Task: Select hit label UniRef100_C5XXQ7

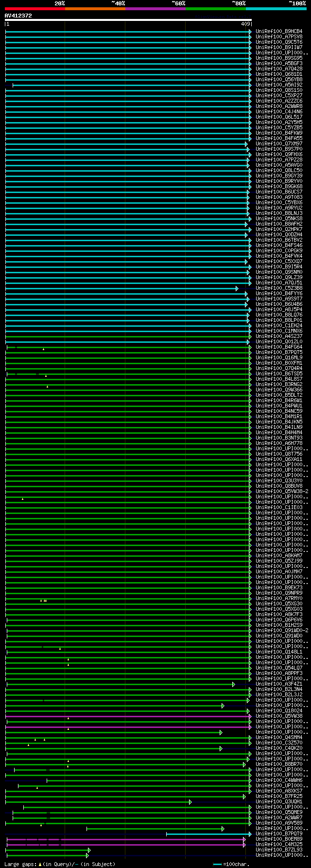Action: pyautogui.click(x=279, y=262)
